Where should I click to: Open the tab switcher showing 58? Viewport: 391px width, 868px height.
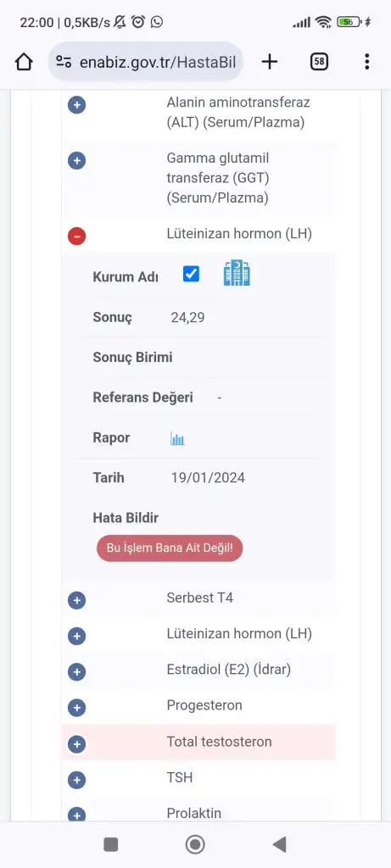319,62
